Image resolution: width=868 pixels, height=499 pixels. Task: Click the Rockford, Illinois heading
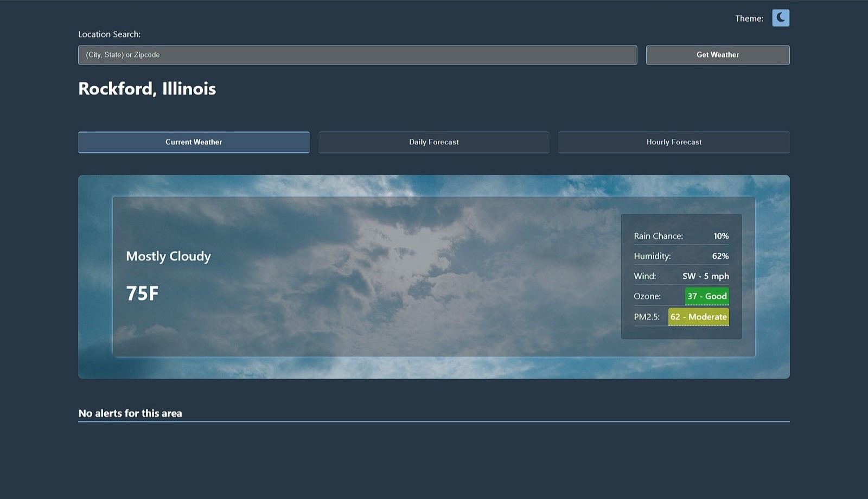[147, 88]
